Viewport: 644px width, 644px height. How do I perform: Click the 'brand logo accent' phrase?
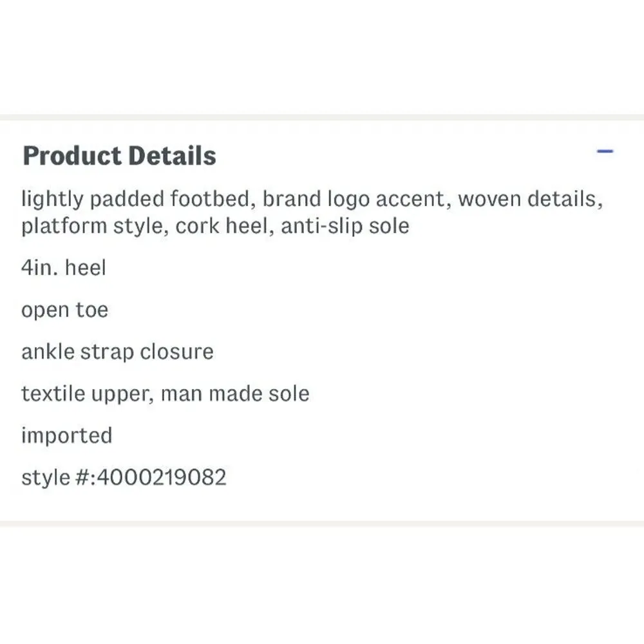pyautogui.click(x=354, y=199)
